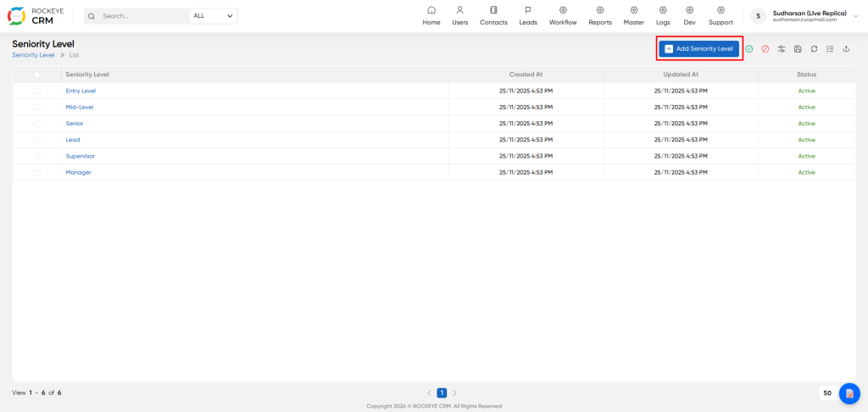
Task: Click Active status in Senior row
Action: click(807, 124)
